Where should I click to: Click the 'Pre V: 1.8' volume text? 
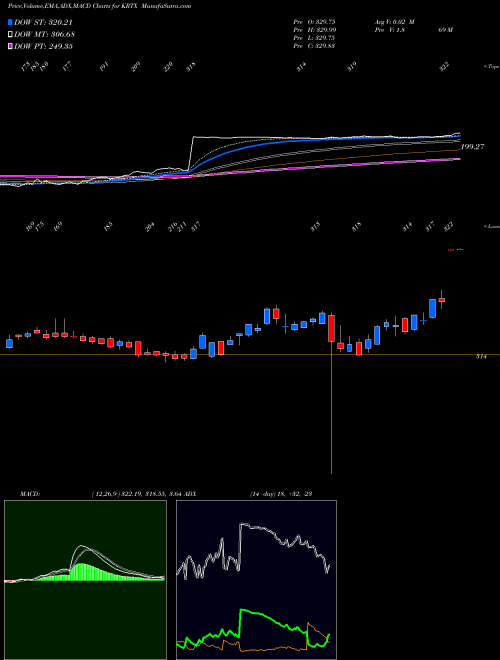tap(389, 30)
